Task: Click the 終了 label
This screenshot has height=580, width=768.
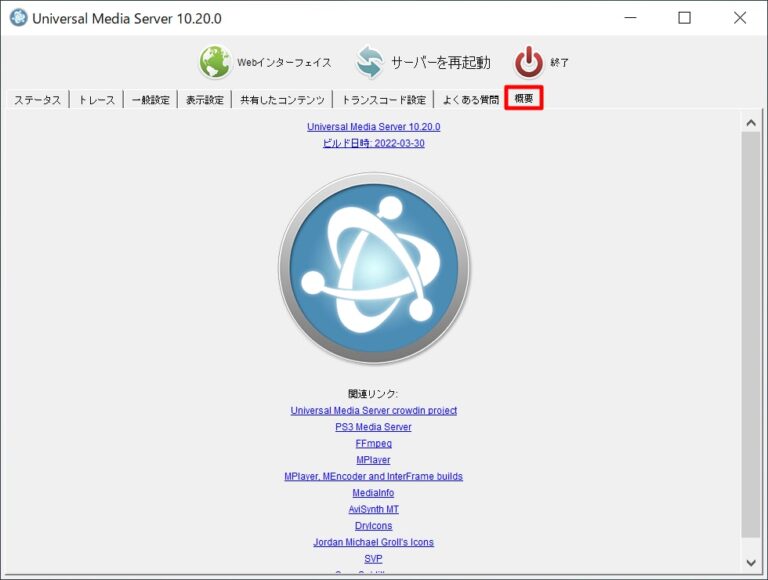Action: pos(559,63)
